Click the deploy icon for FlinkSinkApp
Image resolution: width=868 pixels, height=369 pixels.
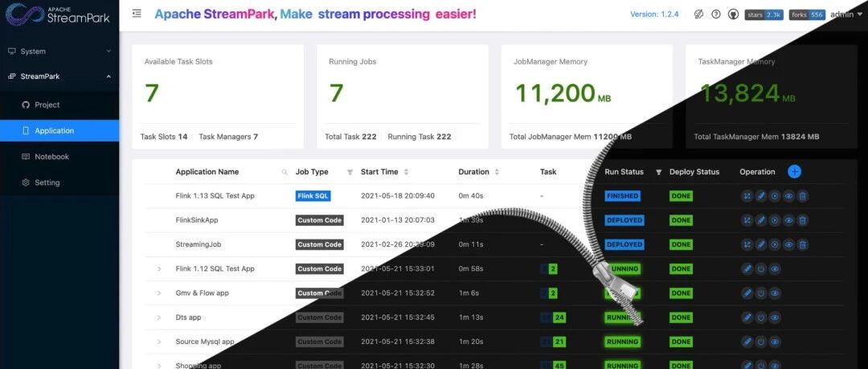coord(747,220)
